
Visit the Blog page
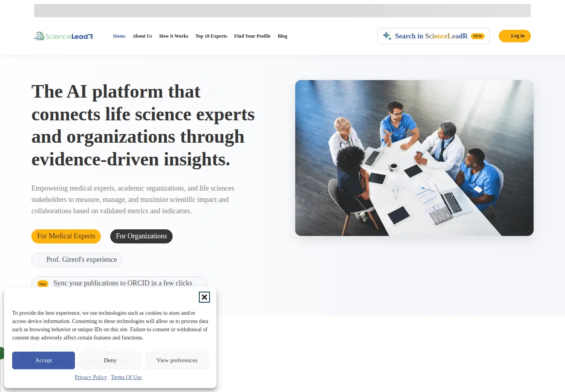click(282, 36)
